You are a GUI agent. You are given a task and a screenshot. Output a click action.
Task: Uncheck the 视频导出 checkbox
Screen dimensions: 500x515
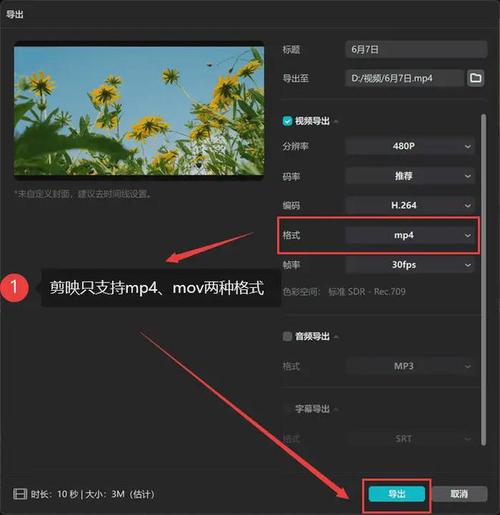(287, 121)
